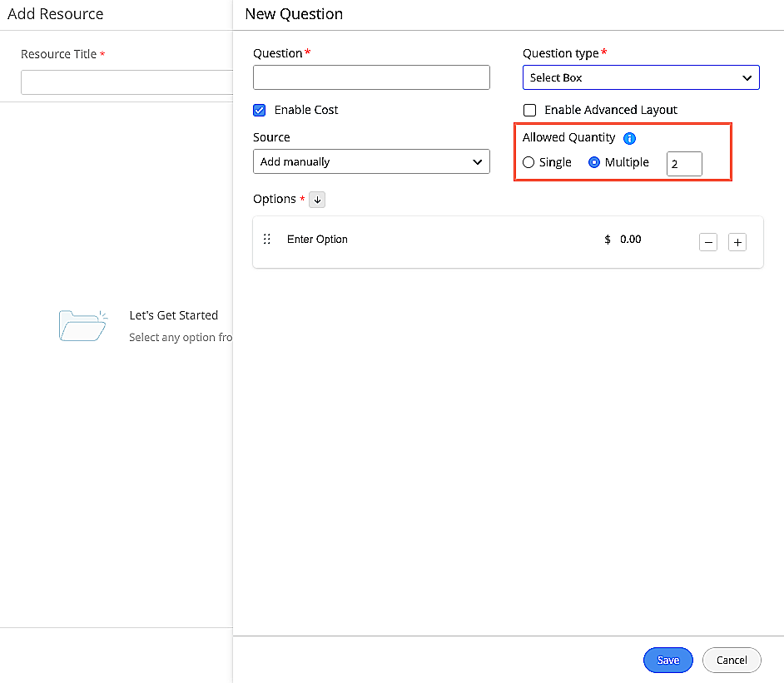Click the Cancel button
The width and height of the screenshot is (784, 683).
731,660
